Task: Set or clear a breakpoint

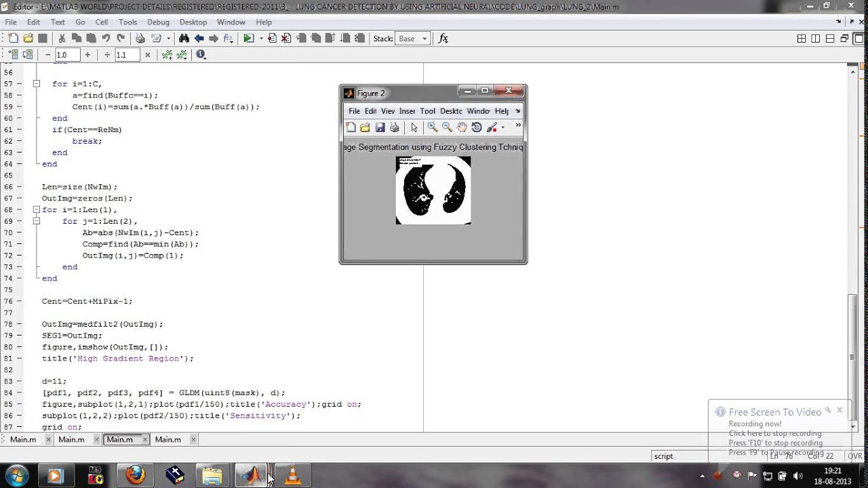Action: point(272,39)
